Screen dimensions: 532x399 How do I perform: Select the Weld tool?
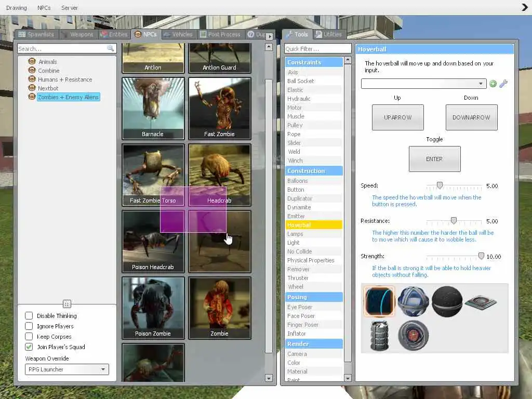coord(314,152)
